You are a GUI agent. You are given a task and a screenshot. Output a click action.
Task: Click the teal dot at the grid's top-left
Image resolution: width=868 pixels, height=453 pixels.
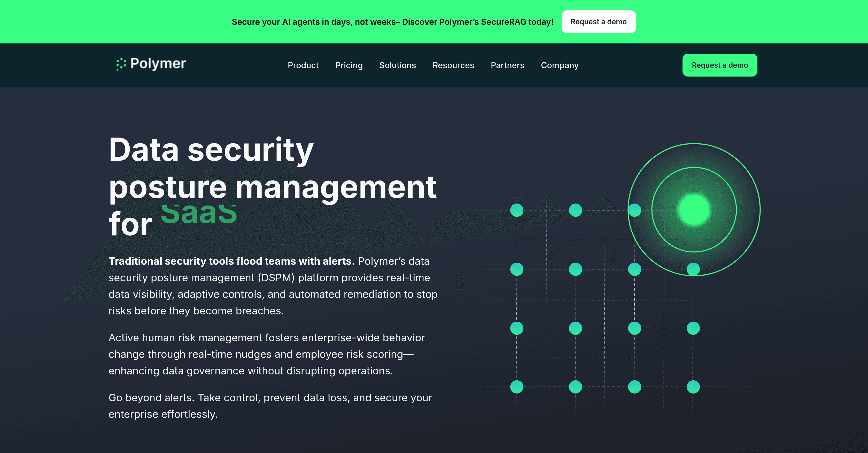[x=517, y=210]
